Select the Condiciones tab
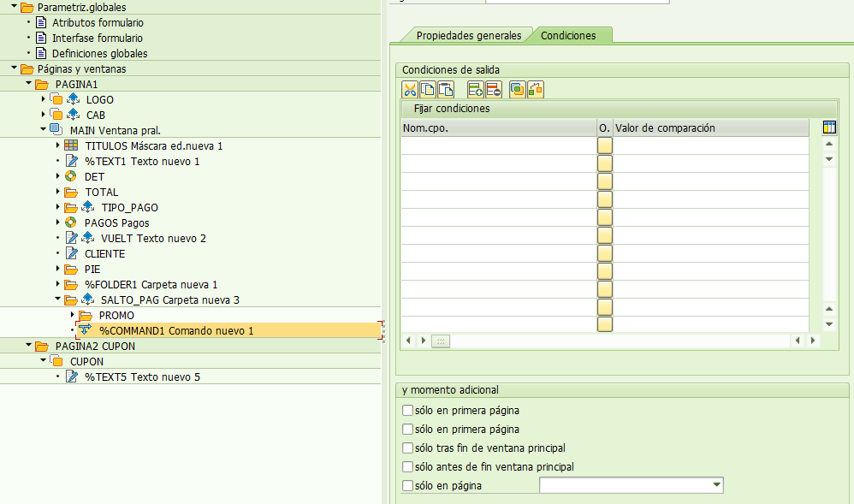This screenshot has width=854, height=504. coord(568,35)
